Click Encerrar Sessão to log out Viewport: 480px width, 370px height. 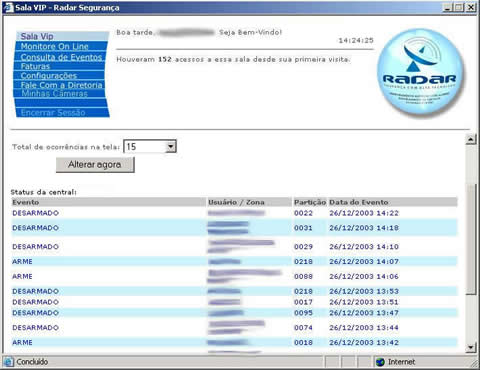(x=53, y=112)
